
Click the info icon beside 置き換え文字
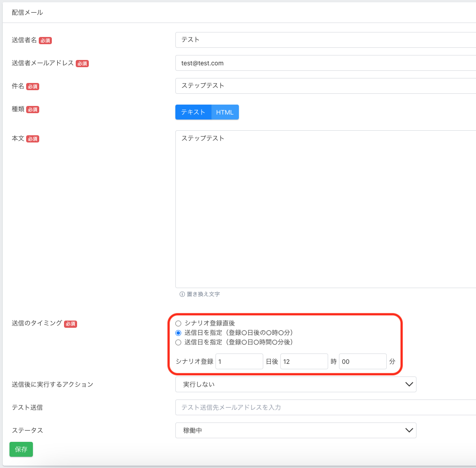[x=182, y=294]
